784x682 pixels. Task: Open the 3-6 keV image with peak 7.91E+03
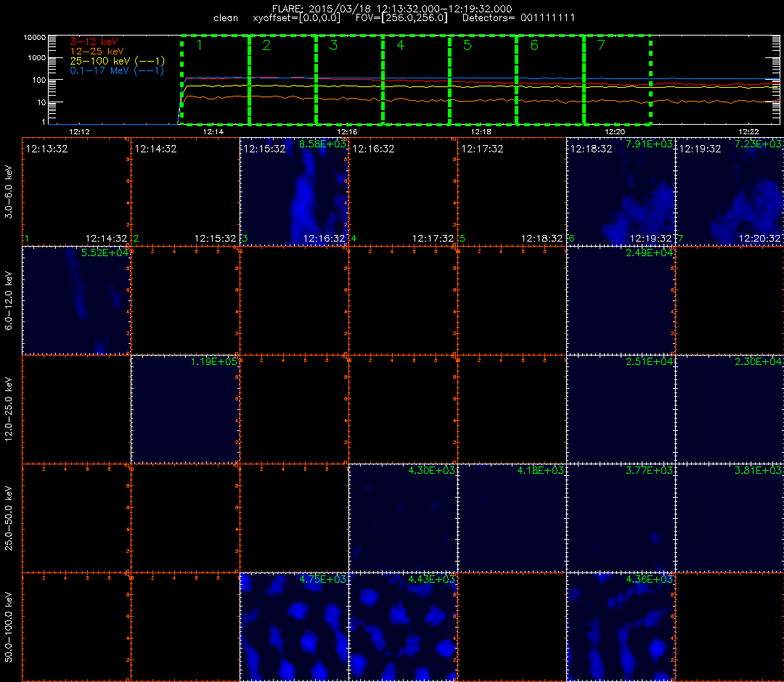621,192
